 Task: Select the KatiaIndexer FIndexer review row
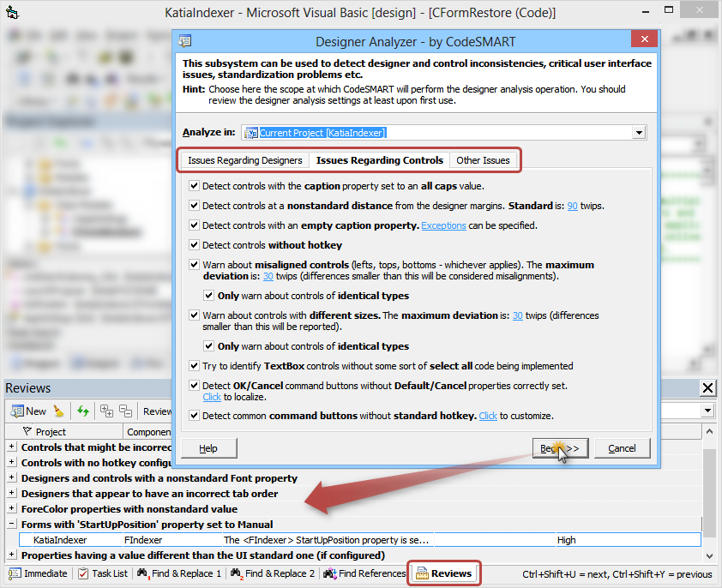tap(360, 540)
